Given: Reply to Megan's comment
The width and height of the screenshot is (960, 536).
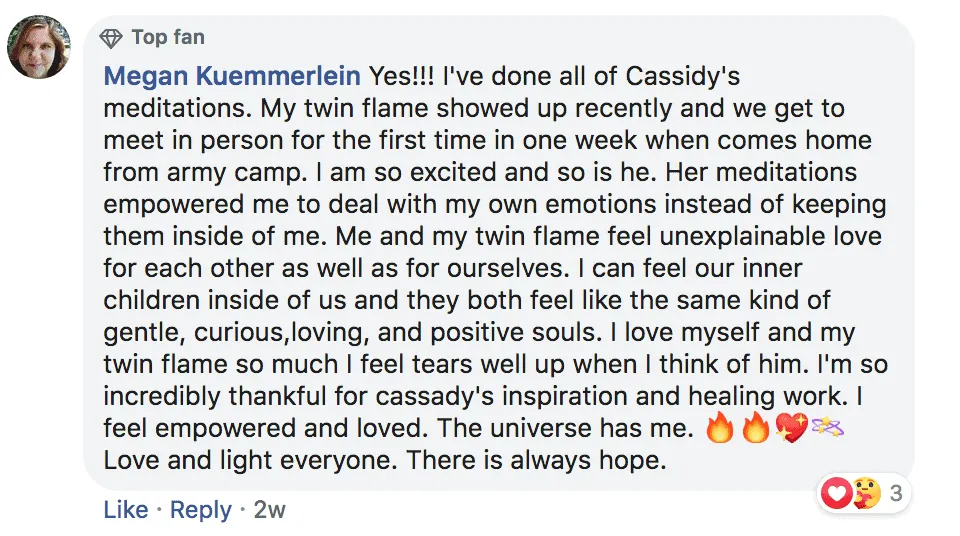Looking at the screenshot, I should [201, 510].
